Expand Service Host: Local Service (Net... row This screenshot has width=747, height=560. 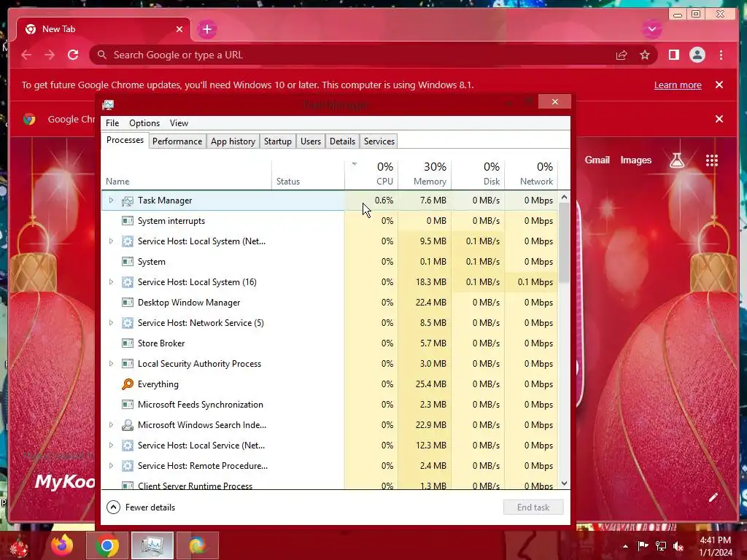(112, 446)
